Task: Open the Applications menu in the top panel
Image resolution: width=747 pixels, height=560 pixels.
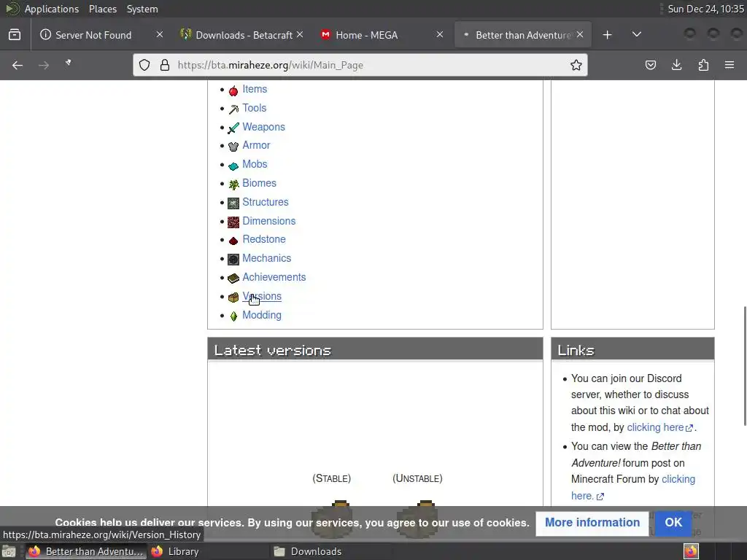Action: 52,9
